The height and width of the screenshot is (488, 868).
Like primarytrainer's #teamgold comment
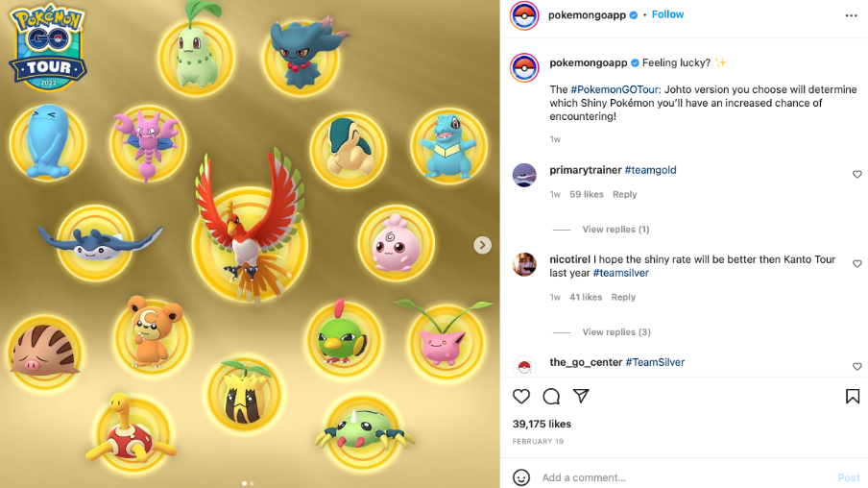click(856, 175)
